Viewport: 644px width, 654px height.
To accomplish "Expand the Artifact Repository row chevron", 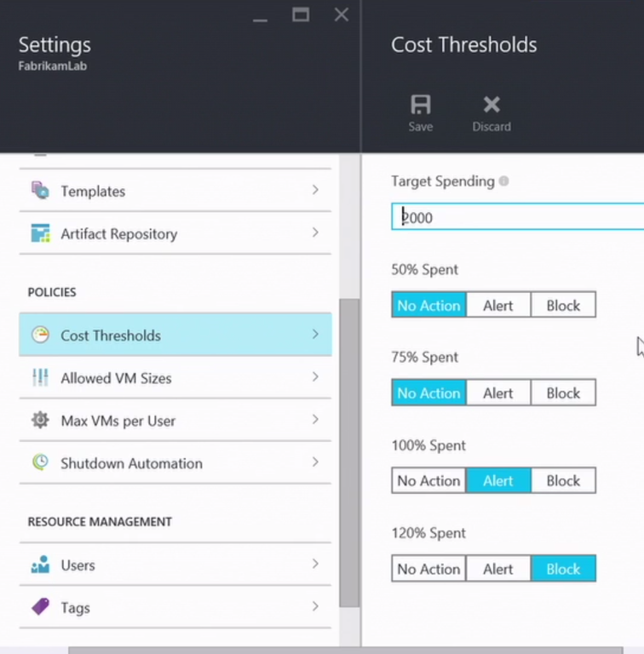I will (x=315, y=232).
